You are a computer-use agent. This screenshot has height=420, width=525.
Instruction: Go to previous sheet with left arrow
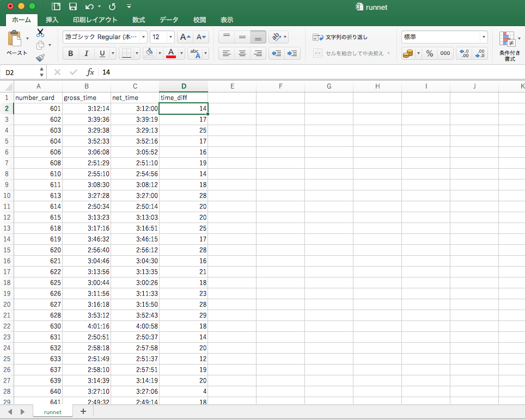[10, 412]
